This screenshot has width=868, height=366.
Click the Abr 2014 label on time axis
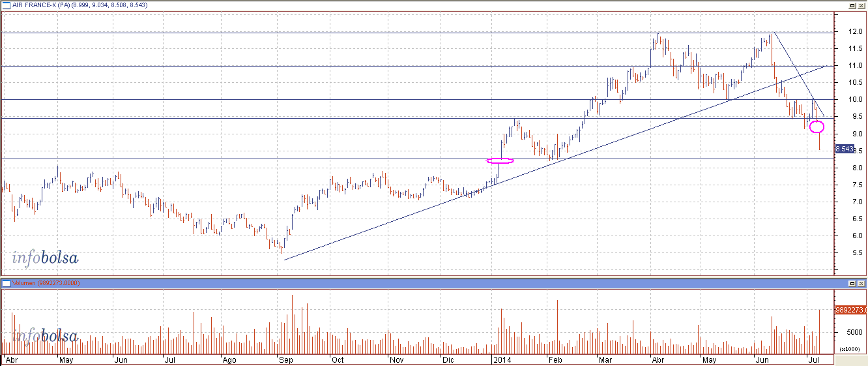pos(657,359)
